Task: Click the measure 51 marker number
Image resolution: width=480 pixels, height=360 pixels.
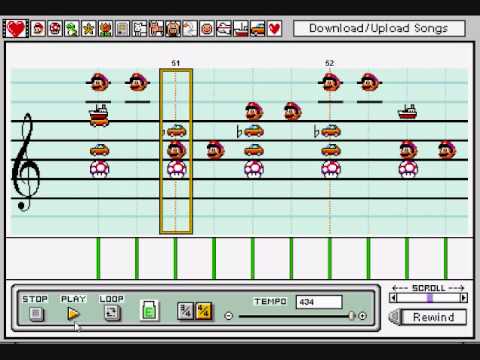Action: (x=176, y=63)
